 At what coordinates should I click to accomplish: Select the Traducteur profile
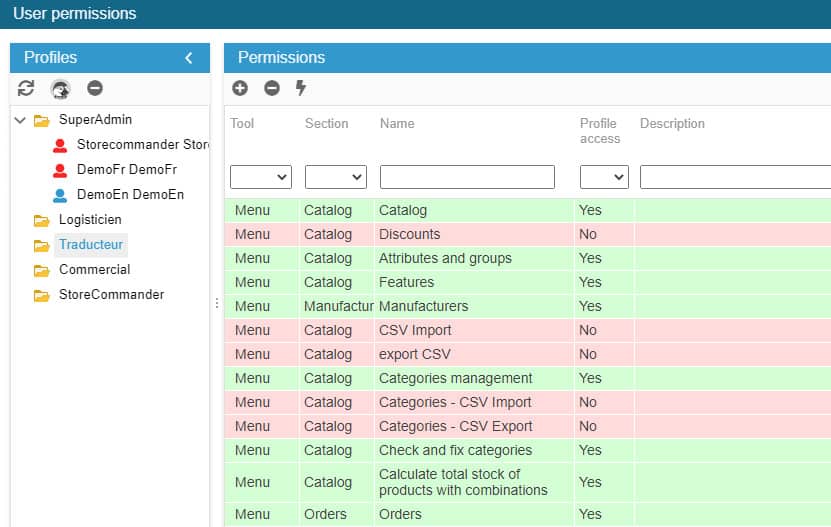(91, 244)
